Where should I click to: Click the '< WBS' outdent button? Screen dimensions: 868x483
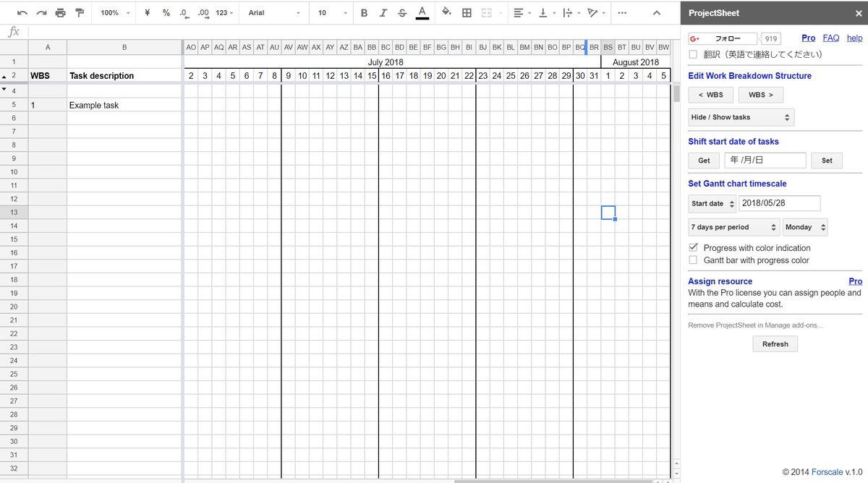coord(710,95)
